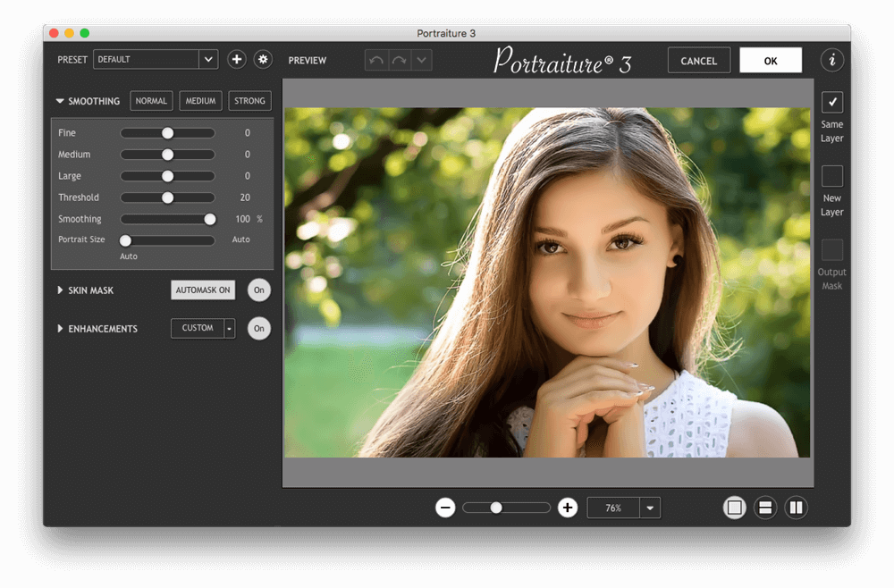The height and width of the screenshot is (588, 894).
Task: Click the add preset plus icon
Action: pos(236,60)
